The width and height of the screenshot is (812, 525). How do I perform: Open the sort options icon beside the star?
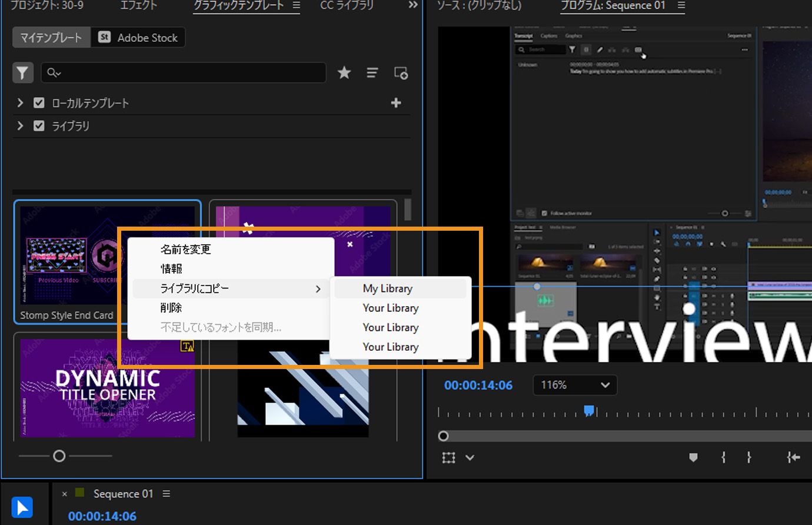click(372, 72)
